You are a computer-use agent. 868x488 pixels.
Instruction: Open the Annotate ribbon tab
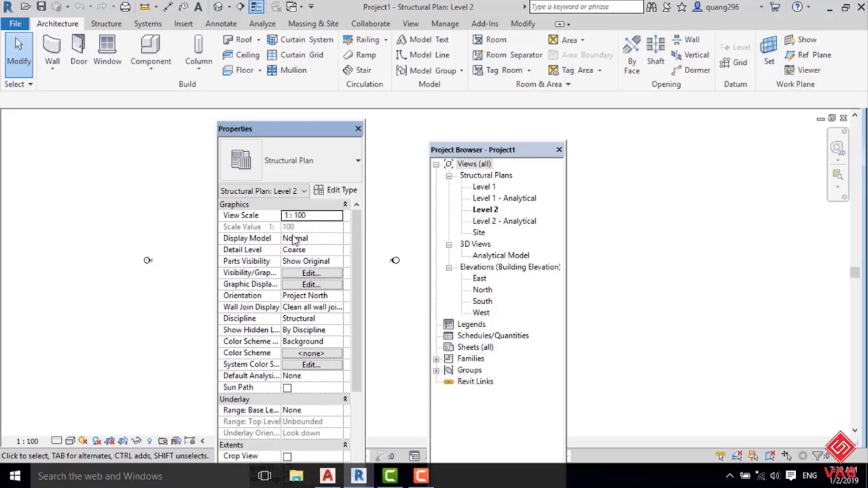coord(221,24)
